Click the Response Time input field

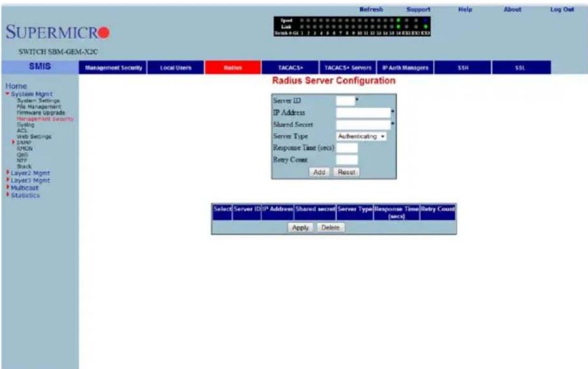click(347, 148)
